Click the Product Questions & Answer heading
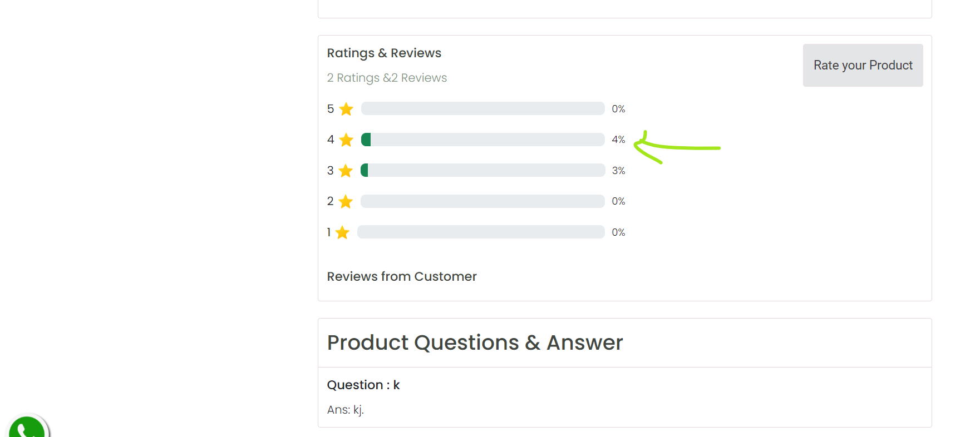Viewport: 980px width, 437px height. pyautogui.click(x=475, y=342)
